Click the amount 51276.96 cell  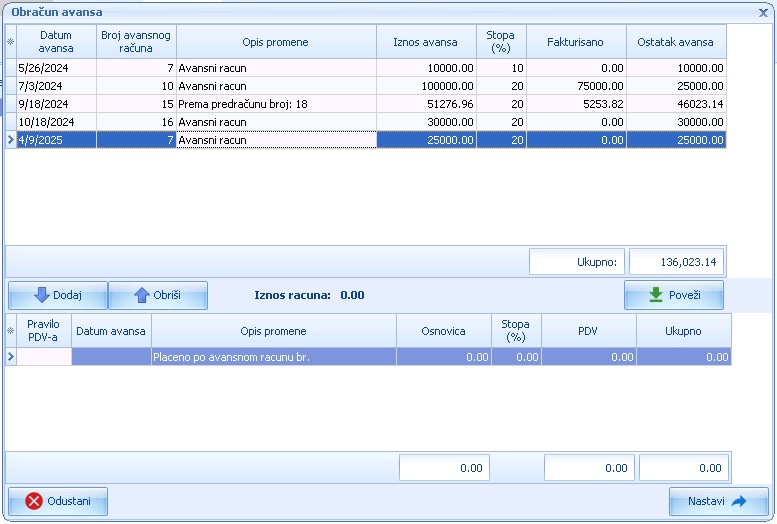pyautogui.click(x=426, y=104)
